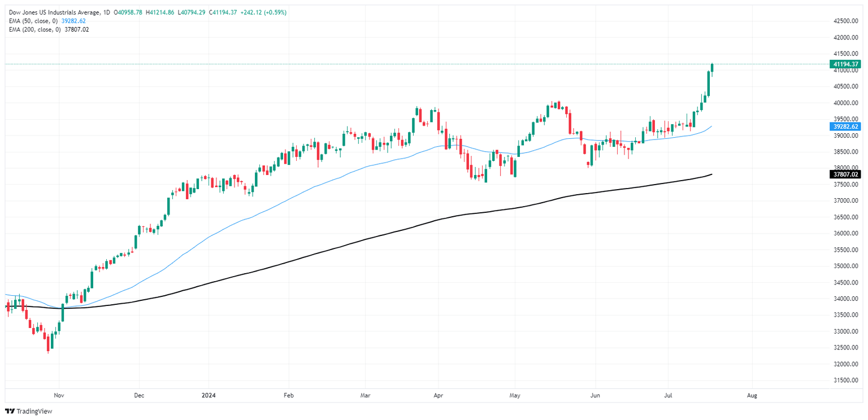
Task: Select the EMA (200, close, 0) legend entry
Action: (x=33, y=29)
